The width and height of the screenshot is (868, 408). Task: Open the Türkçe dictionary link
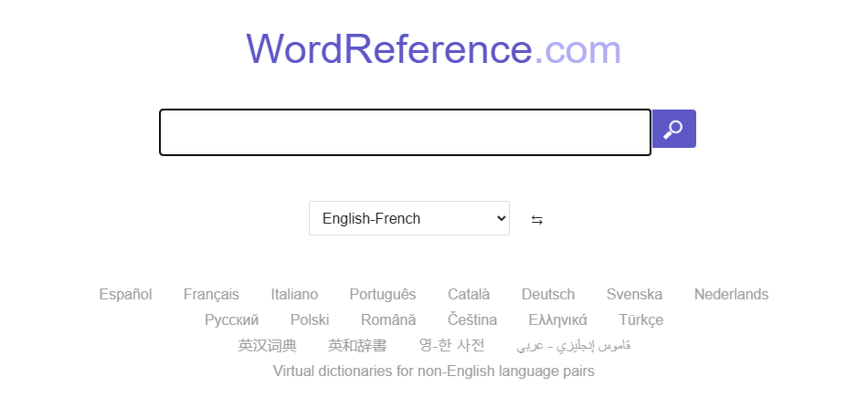(641, 320)
